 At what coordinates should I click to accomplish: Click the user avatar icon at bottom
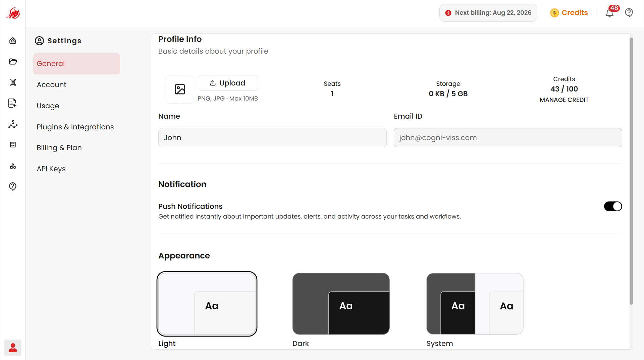coord(13,348)
